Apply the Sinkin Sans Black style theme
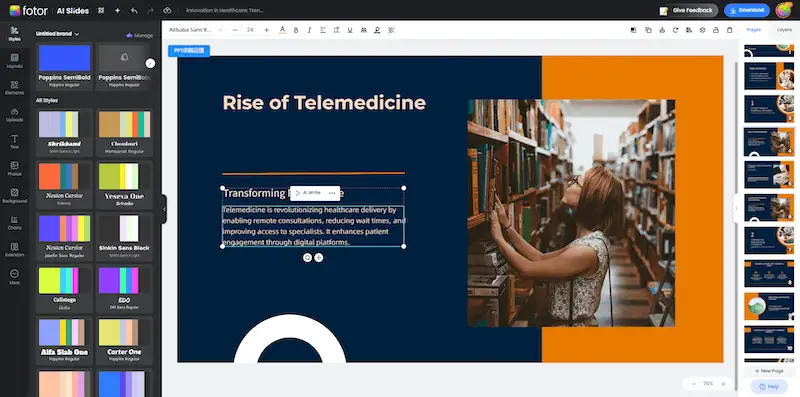Image resolution: width=800 pixels, height=397 pixels. pos(124,237)
